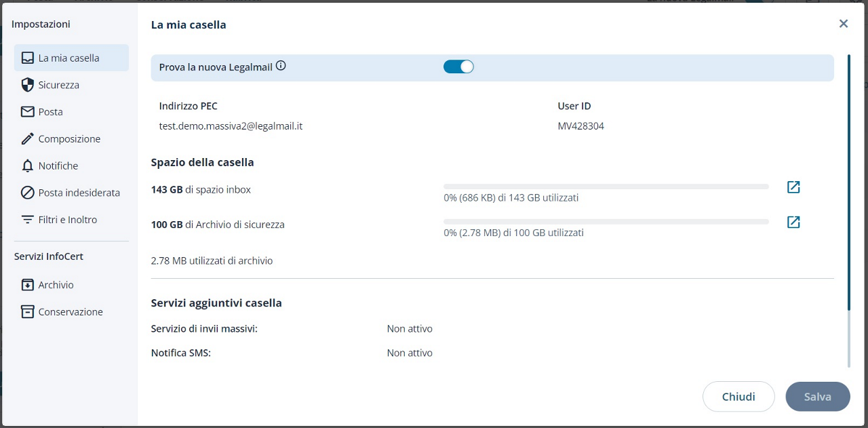868x428 pixels.
Task: Click the Posta indesiderata block icon
Action: pyautogui.click(x=28, y=193)
